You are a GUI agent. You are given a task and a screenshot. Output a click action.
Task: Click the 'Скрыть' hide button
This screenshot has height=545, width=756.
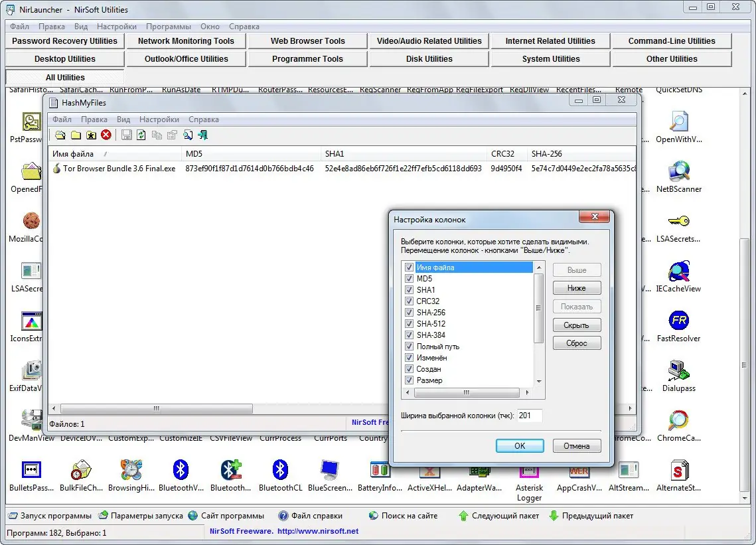pyautogui.click(x=577, y=325)
